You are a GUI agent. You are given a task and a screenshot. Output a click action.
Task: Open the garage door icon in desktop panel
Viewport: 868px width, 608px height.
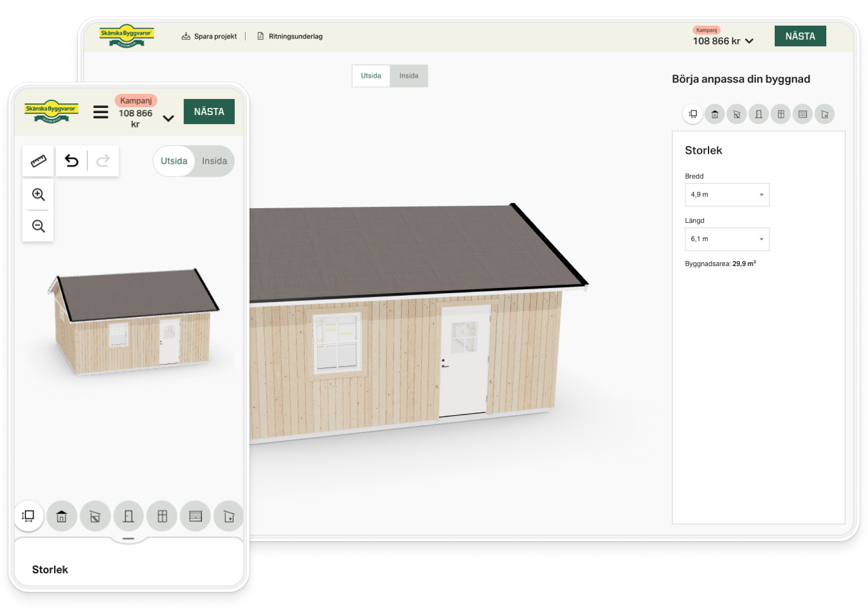802,114
